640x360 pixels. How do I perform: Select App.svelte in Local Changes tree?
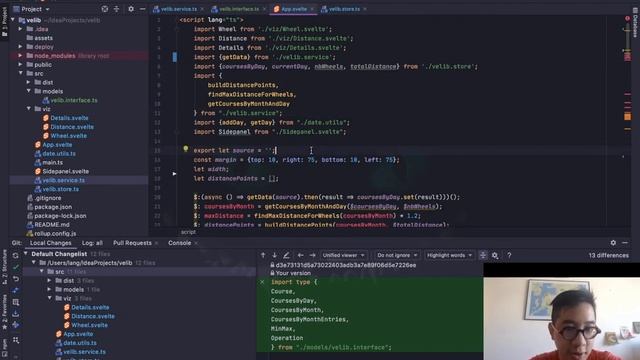coord(74,334)
